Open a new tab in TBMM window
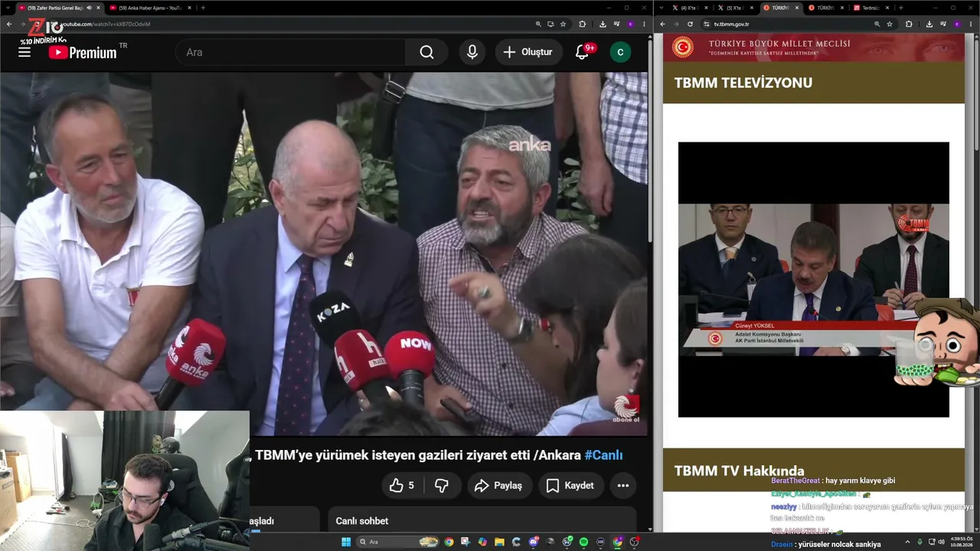This screenshot has height=551, width=980. click(900, 8)
